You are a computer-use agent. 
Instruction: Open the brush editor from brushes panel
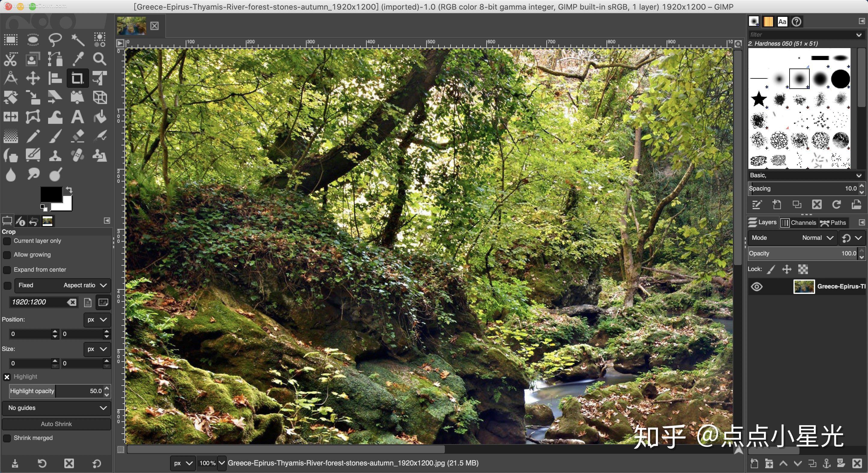click(757, 205)
